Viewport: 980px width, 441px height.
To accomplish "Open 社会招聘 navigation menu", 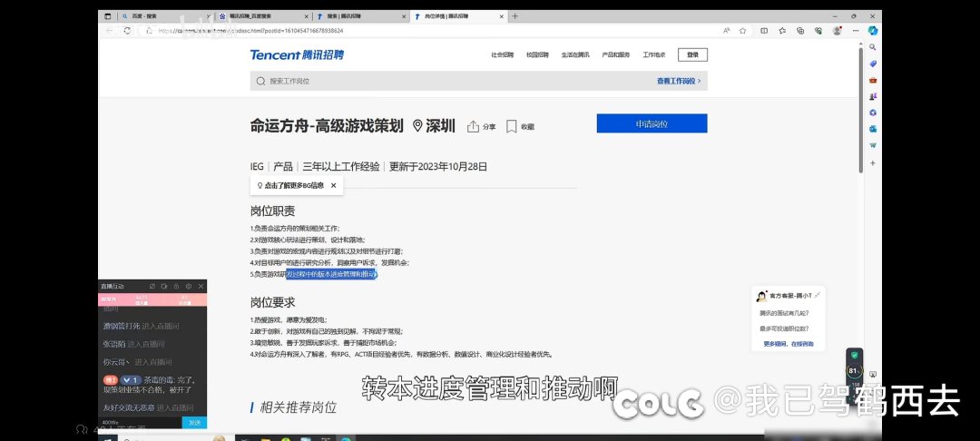I will [502, 55].
